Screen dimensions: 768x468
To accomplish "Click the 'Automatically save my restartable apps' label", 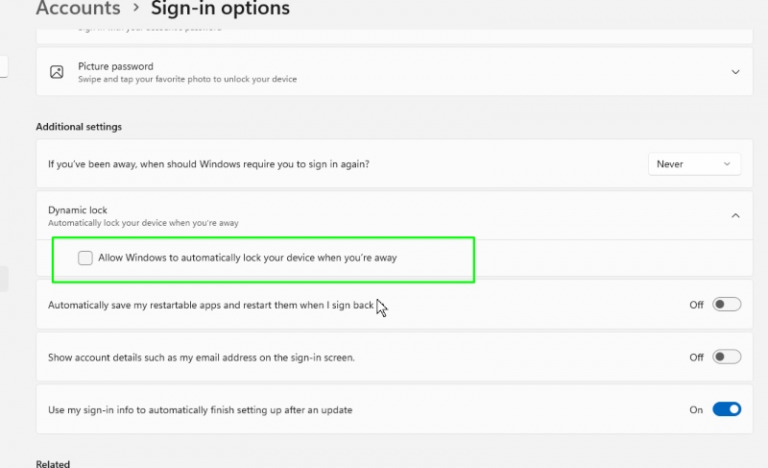I will point(210,305).
